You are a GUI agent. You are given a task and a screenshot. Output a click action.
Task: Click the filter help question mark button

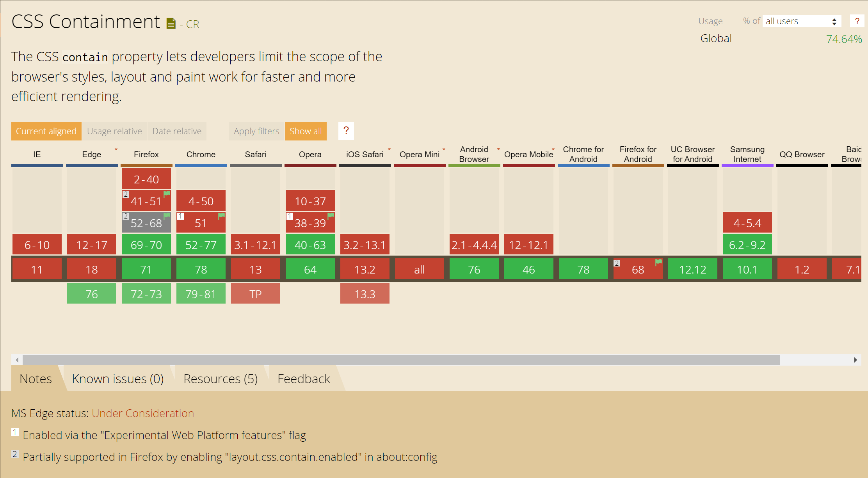tap(346, 131)
